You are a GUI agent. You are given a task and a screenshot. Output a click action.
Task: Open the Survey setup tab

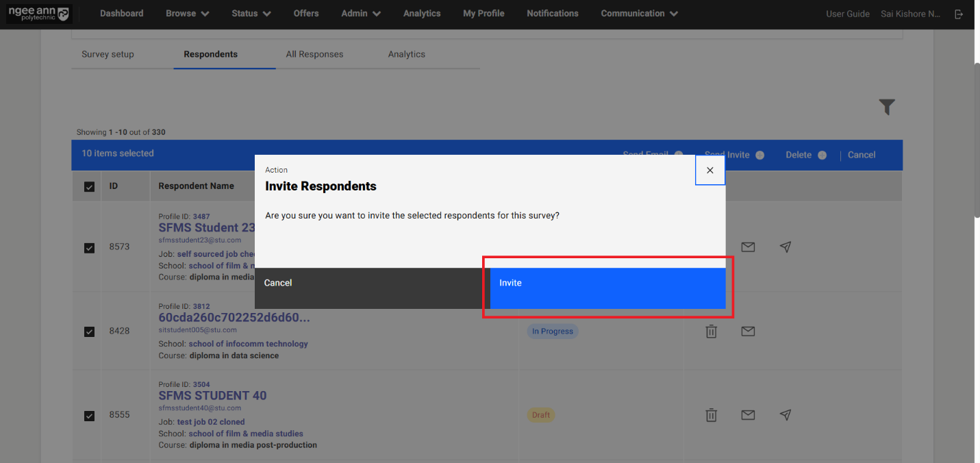pyautogui.click(x=108, y=54)
